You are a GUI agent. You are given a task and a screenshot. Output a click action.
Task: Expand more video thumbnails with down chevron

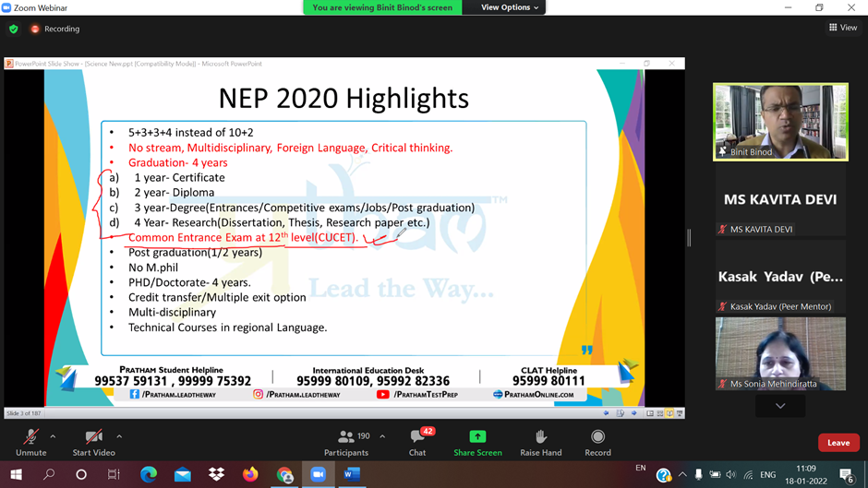[780, 406]
